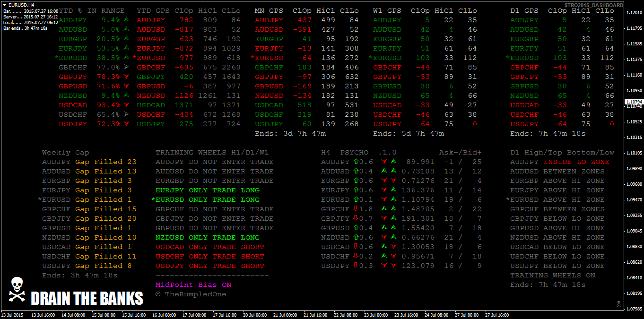Select the red arrow next to GBPUSD 71.6%
This screenshot has width=644, height=319.
point(126,86)
